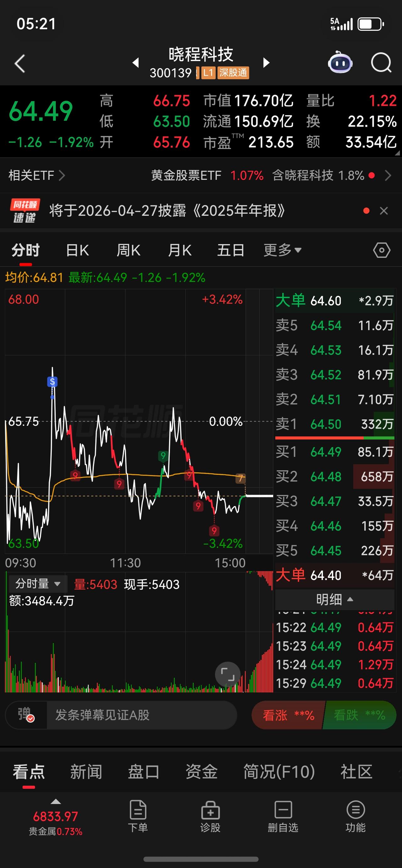
Task: Expand the 更多 chart period dropdown
Action: pos(282,250)
